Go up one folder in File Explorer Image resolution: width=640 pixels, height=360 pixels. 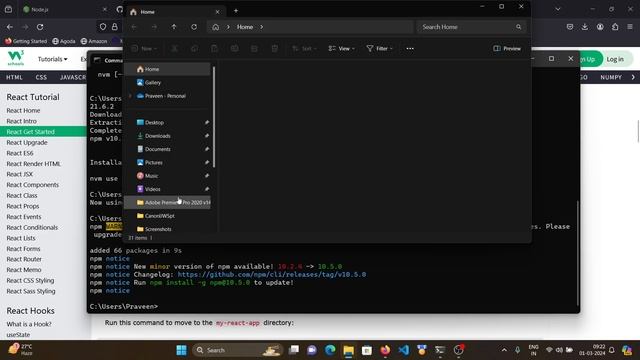pyautogui.click(x=174, y=27)
